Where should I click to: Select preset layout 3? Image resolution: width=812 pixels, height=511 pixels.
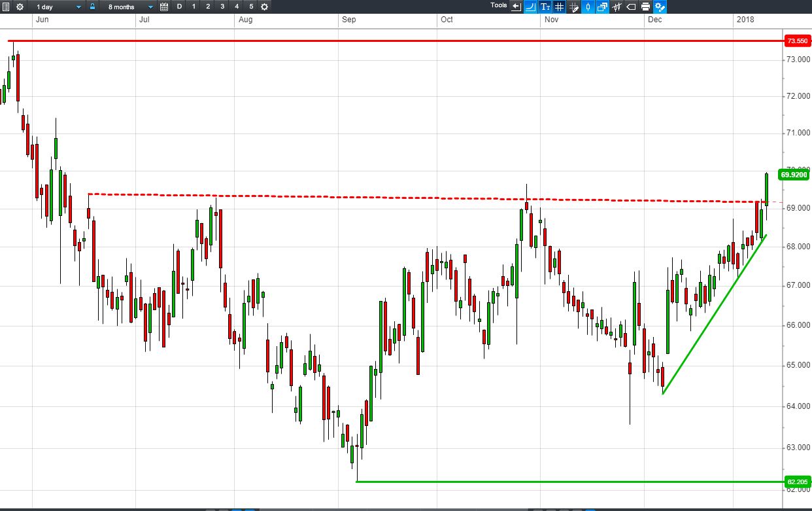(x=222, y=7)
